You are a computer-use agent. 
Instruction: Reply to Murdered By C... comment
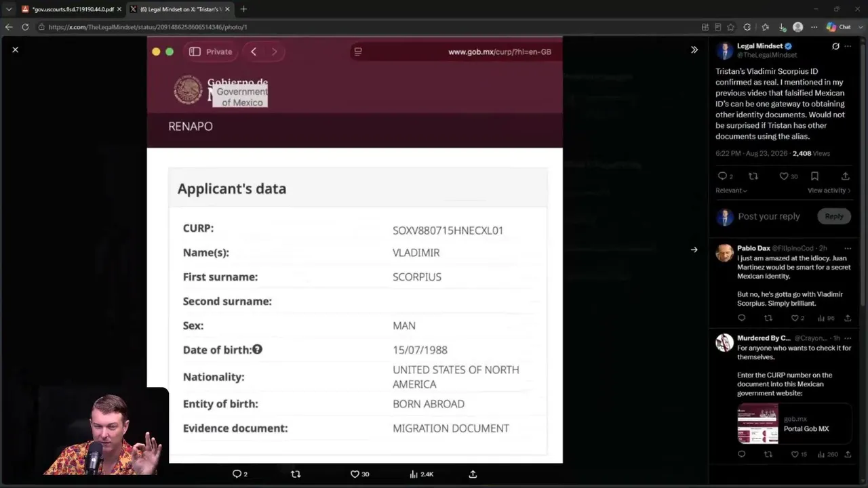pos(741,454)
